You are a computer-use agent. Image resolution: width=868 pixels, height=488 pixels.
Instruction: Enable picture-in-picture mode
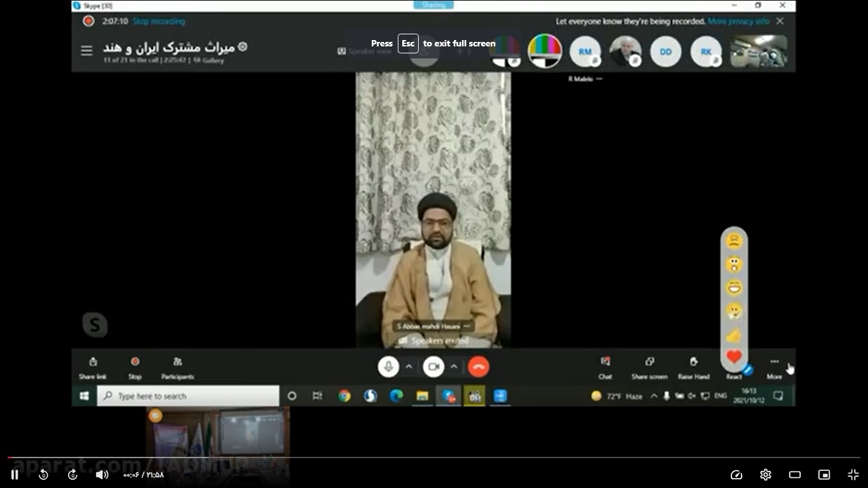tap(824, 475)
